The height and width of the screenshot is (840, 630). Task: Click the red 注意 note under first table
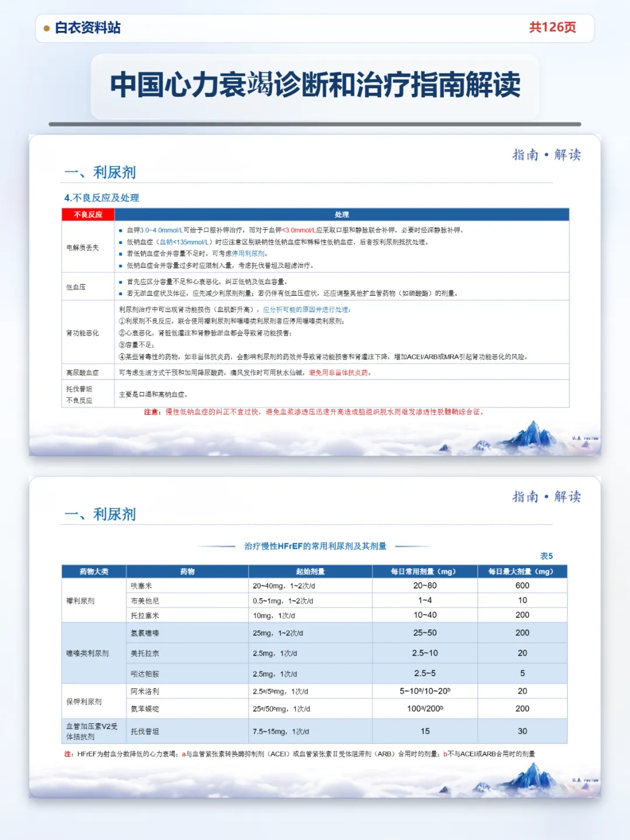[315, 412]
